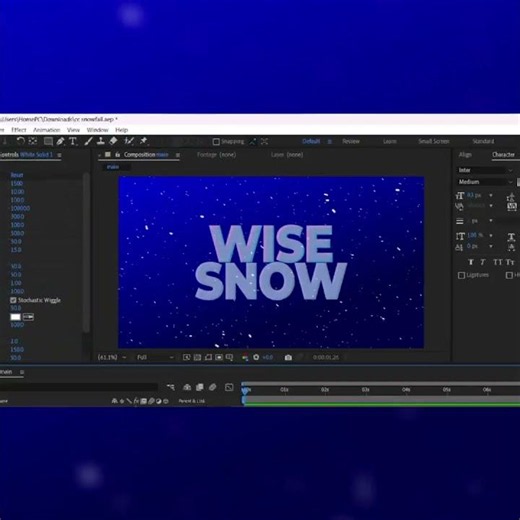Viewport: 520px width, 520px height.
Task: Toggle transparency grid icon in viewer footer
Action: (x=197, y=357)
